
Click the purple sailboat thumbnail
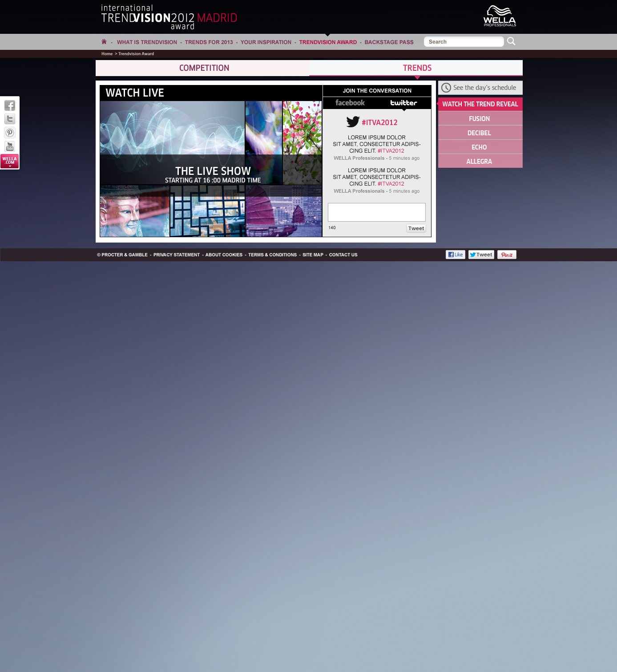click(283, 211)
